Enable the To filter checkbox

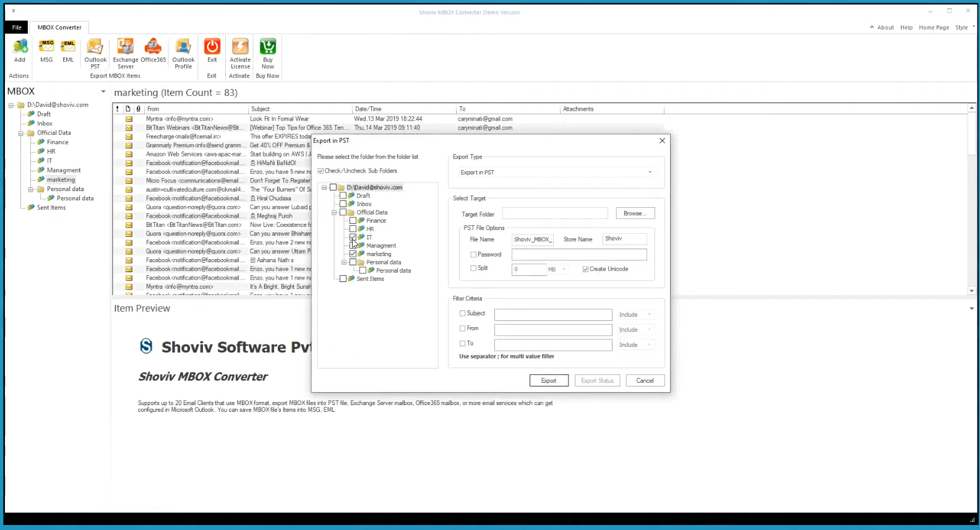click(x=462, y=343)
